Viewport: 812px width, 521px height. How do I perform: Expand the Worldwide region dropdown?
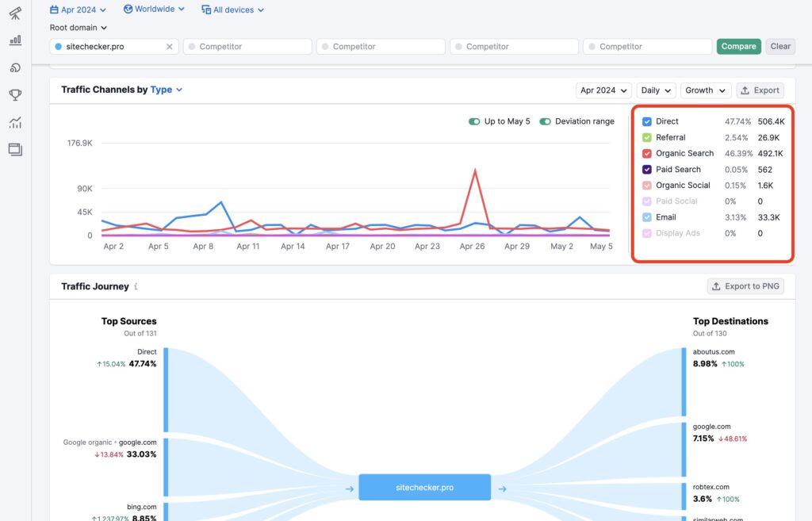[x=154, y=10]
